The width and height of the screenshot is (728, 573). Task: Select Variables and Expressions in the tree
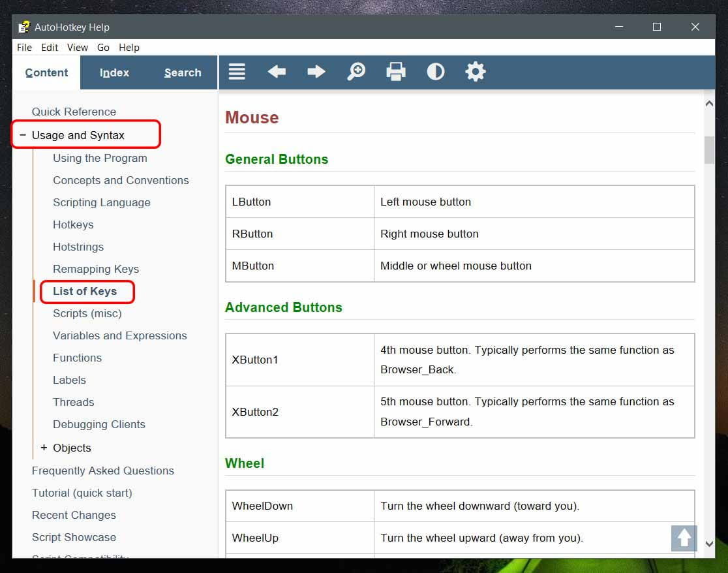tap(120, 335)
